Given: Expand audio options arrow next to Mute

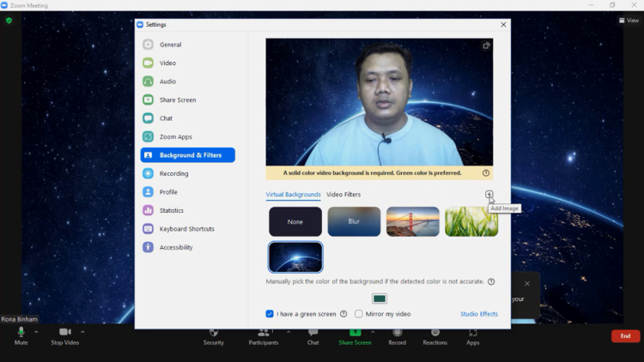Looking at the screenshot, I should tap(36, 332).
